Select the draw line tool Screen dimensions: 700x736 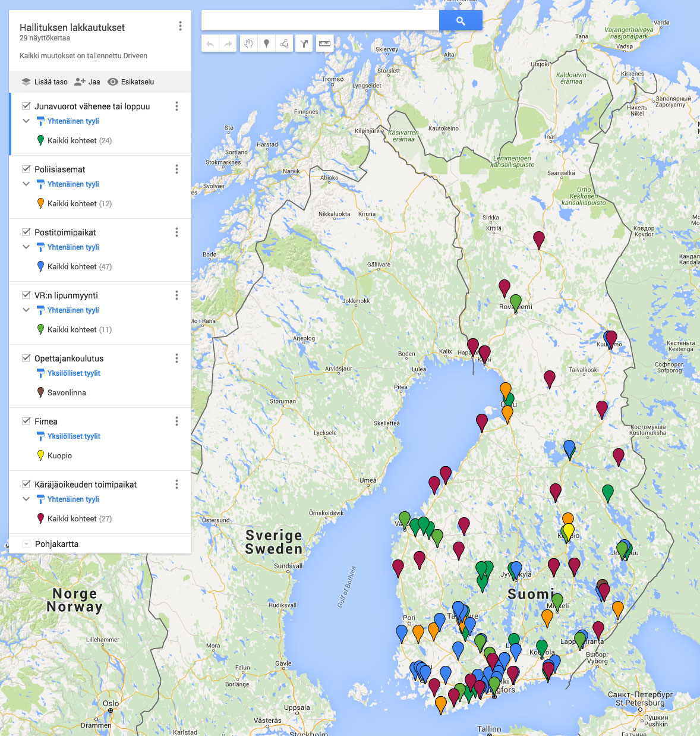[285, 43]
